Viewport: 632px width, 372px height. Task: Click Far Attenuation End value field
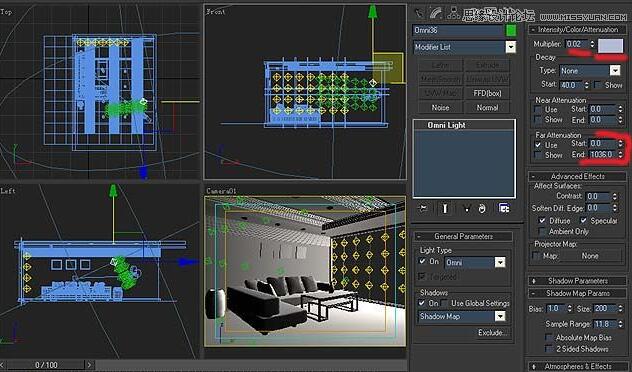coord(602,155)
